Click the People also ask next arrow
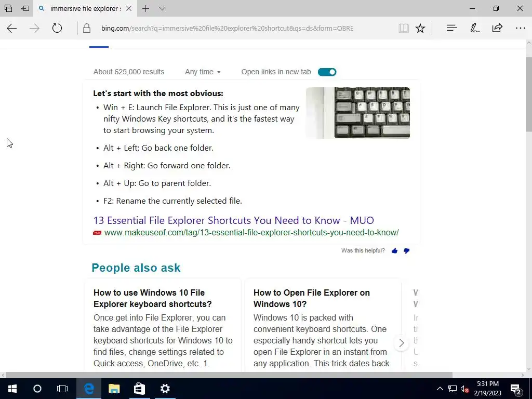This screenshot has width=532, height=399. coord(402,343)
